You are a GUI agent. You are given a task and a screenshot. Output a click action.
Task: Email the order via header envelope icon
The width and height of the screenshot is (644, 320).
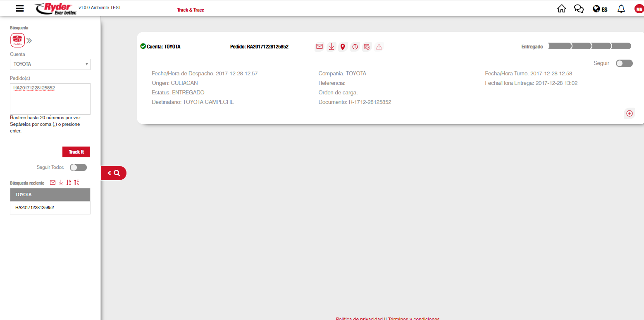click(319, 47)
